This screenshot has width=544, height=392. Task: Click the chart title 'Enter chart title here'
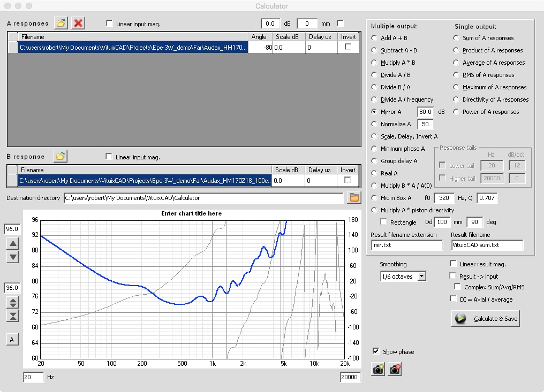click(x=191, y=213)
